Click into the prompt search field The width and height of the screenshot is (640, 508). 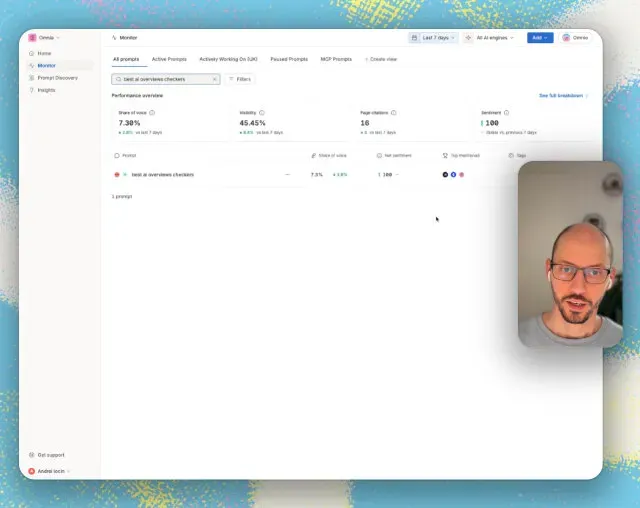[x=165, y=79]
